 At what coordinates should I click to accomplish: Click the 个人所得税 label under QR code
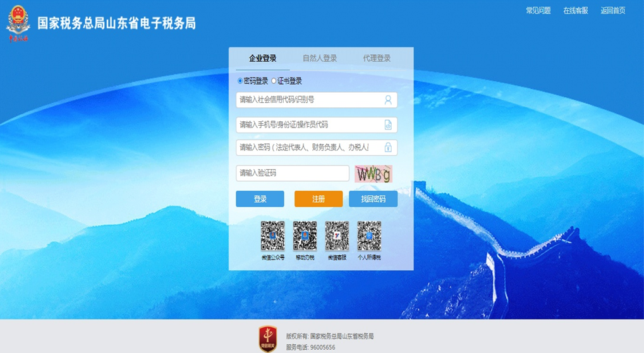tap(369, 258)
